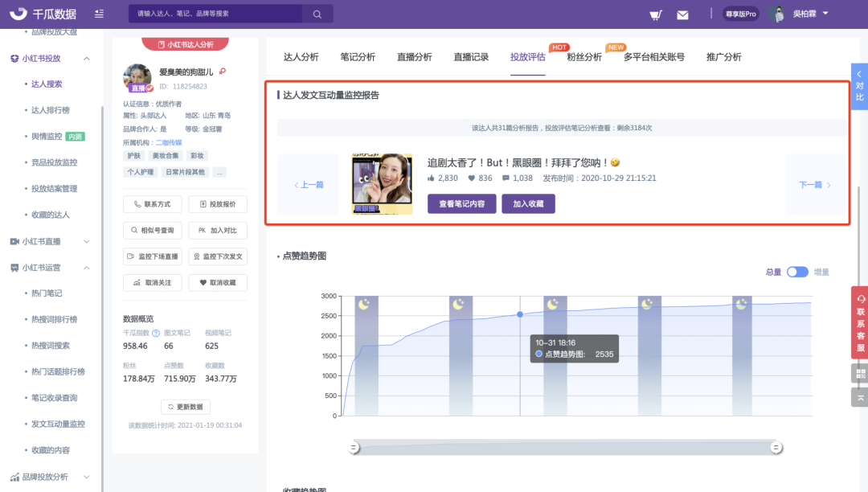The width and height of the screenshot is (868, 492).
Task: Click the 小红书直播 camera icon
Action: pyautogui.click(x=14, y=241)
